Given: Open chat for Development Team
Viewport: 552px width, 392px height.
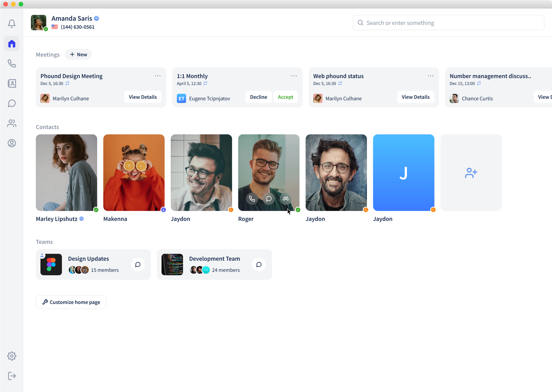Looking at the screenshot, I should [x=259, y=264].
